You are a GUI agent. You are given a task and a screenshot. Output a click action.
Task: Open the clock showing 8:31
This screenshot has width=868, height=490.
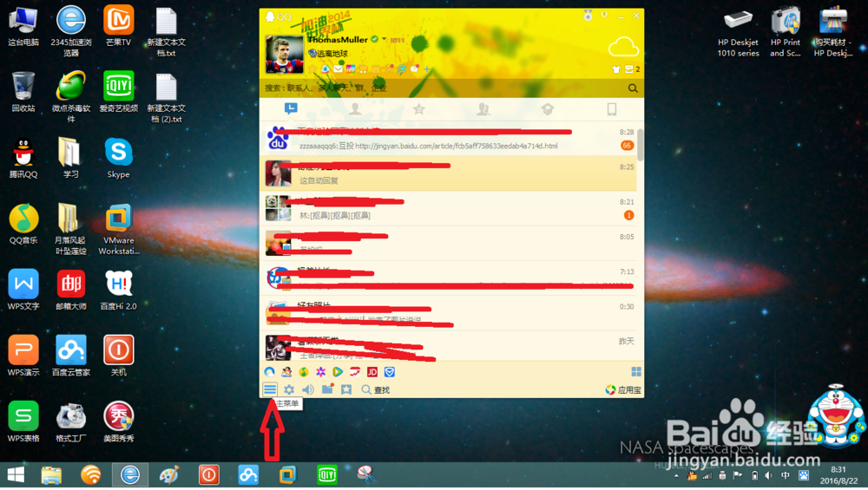[x=838, y=475]
